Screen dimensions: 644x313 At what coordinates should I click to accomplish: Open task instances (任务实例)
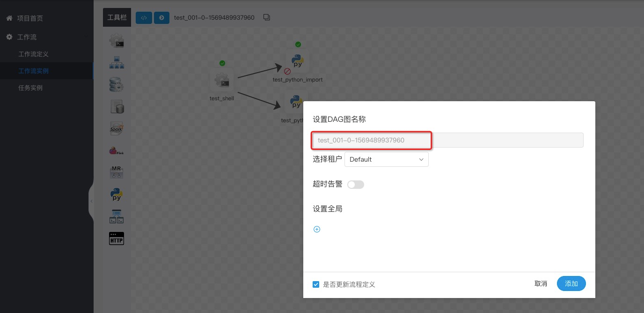click(30, 88)
